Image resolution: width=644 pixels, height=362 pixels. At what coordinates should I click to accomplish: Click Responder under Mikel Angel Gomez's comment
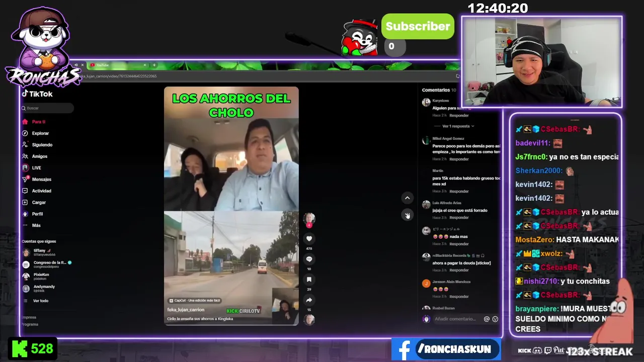459,159
